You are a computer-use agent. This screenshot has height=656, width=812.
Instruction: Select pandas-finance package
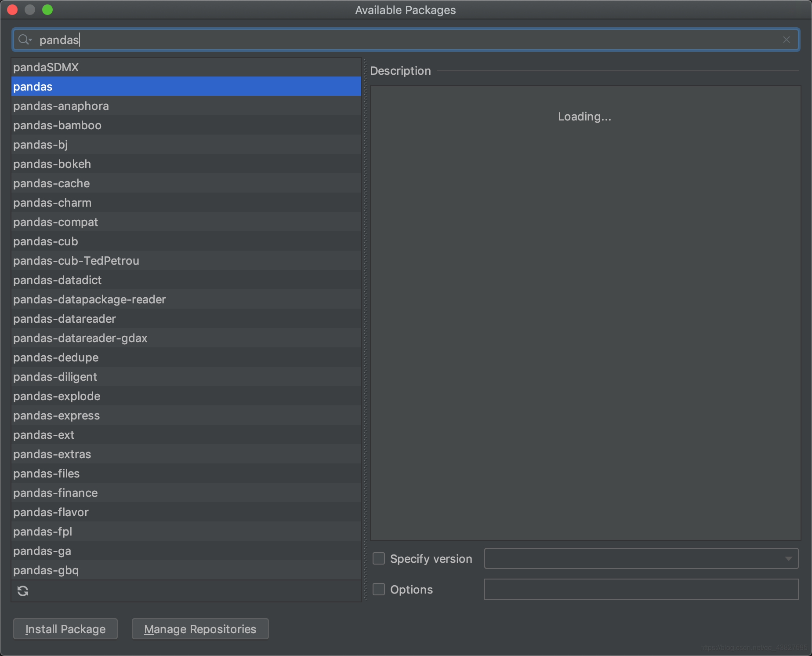(186, 493)
